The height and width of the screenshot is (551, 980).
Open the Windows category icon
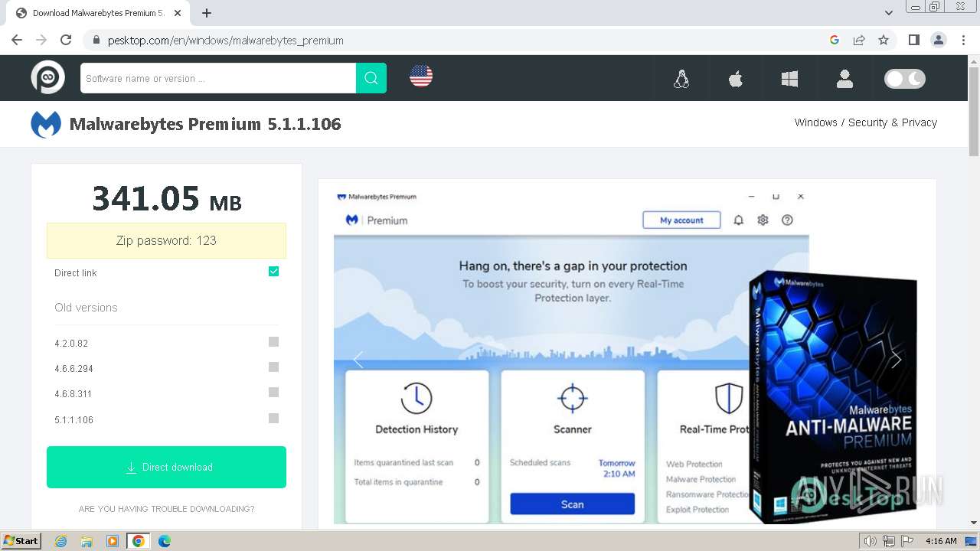(789, 79)
